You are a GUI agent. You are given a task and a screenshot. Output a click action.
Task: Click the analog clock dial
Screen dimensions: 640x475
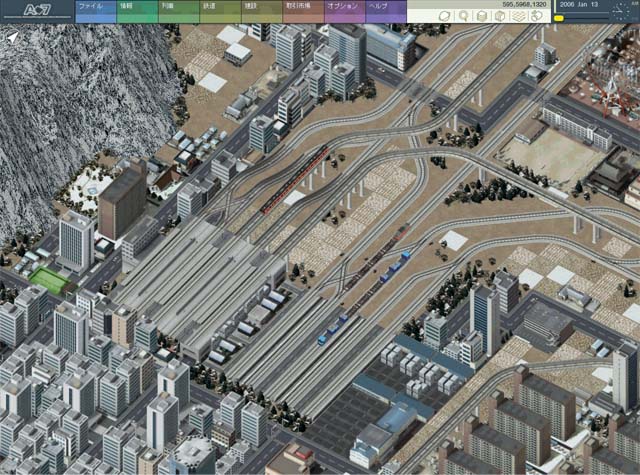[x=622, y=11]
